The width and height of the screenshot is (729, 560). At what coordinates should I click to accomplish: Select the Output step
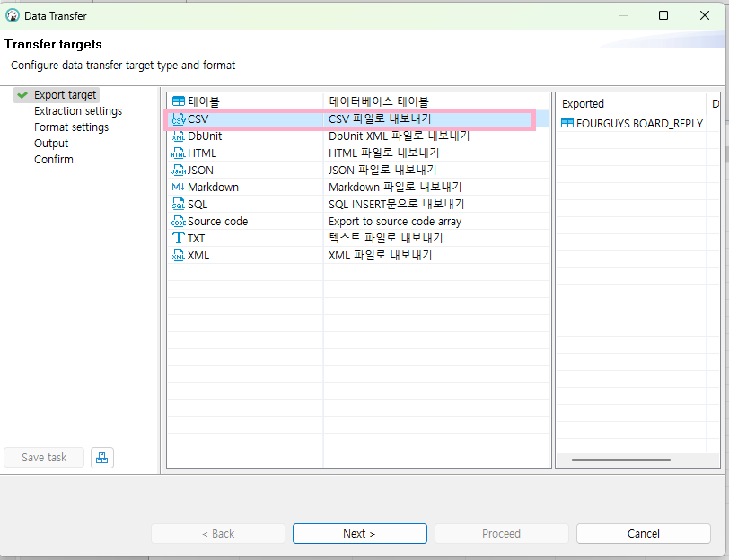[x=51, y=143]
